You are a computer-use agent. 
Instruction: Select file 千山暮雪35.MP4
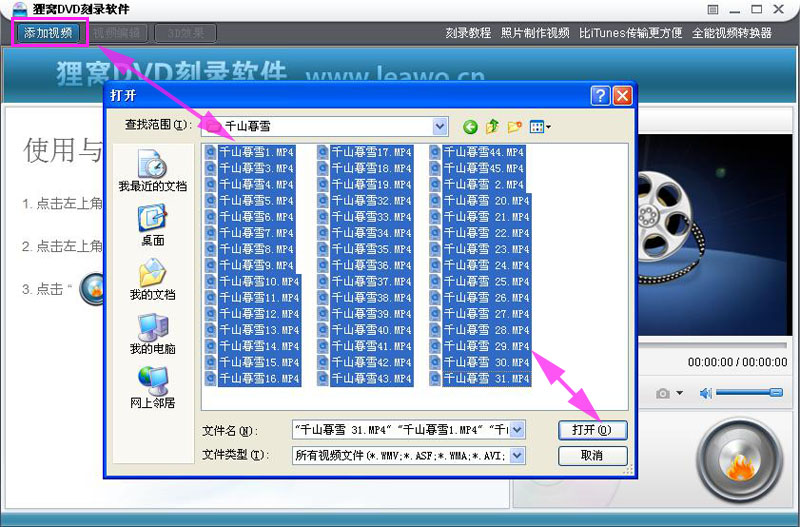coord(371,249)
